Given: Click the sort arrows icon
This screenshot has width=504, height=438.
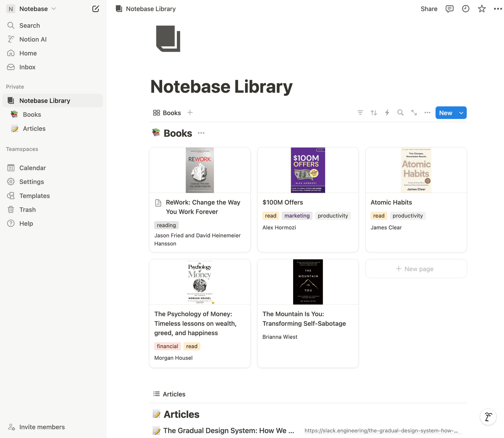Looking at the screenshot, I should [x=374, y=113].
